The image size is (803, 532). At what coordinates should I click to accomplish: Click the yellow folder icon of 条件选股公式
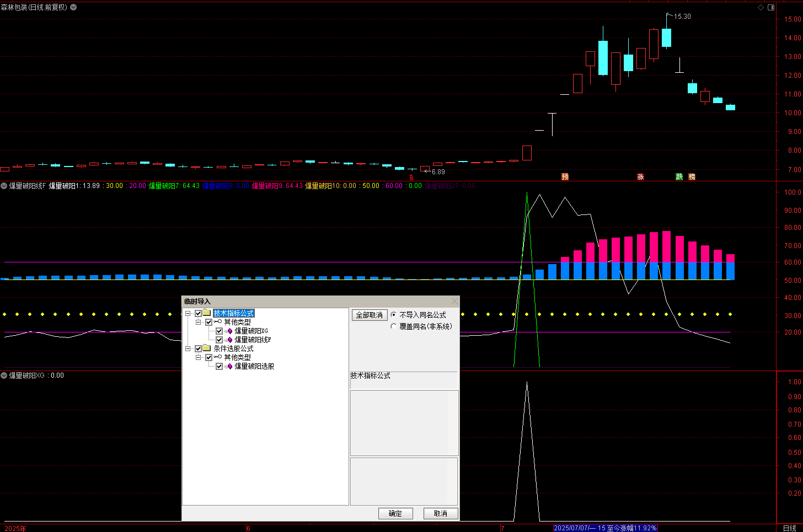(x=207, y=348)
